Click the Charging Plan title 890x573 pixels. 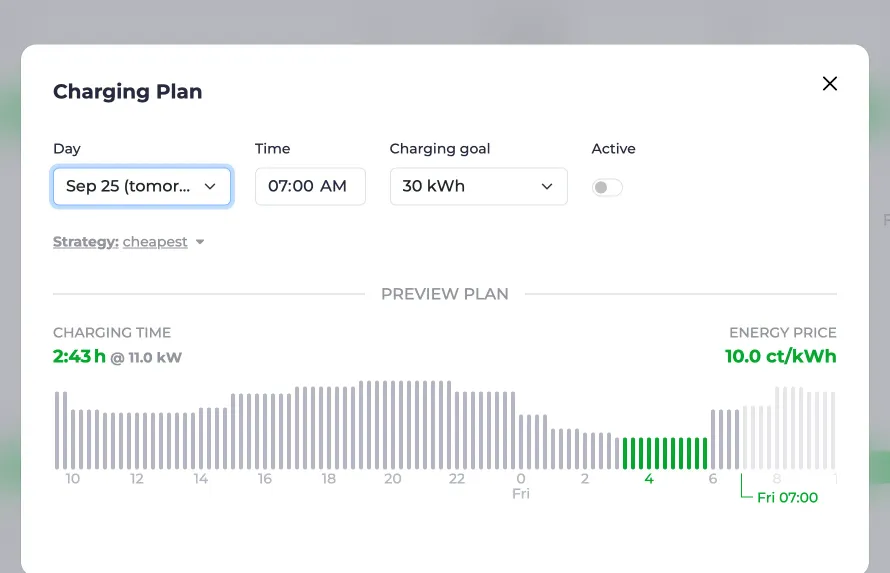point(128,91)
